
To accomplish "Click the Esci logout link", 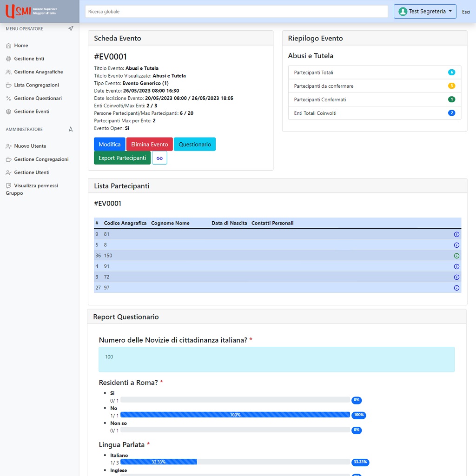I will click(x=466, y=12).
